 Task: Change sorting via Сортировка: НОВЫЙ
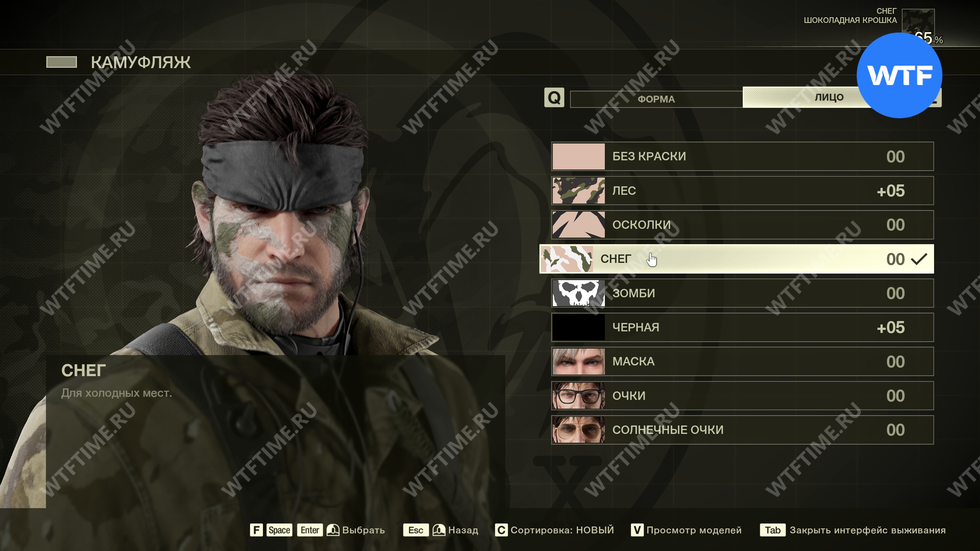[x=562, y=530]
